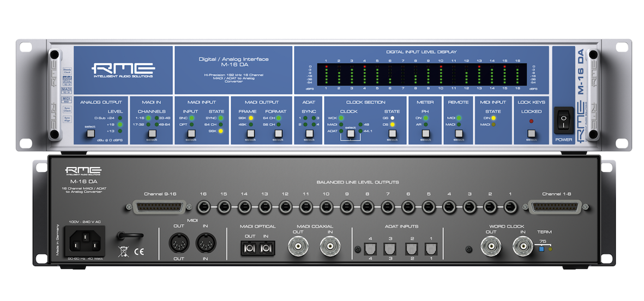Click the RME logo on front panel

tap(123, 69)
